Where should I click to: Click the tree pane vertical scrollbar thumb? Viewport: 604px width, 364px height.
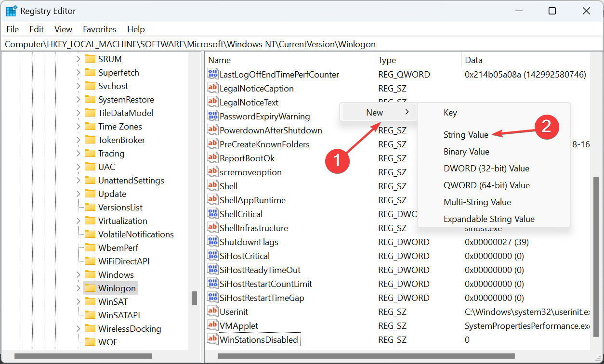point(194,298)
